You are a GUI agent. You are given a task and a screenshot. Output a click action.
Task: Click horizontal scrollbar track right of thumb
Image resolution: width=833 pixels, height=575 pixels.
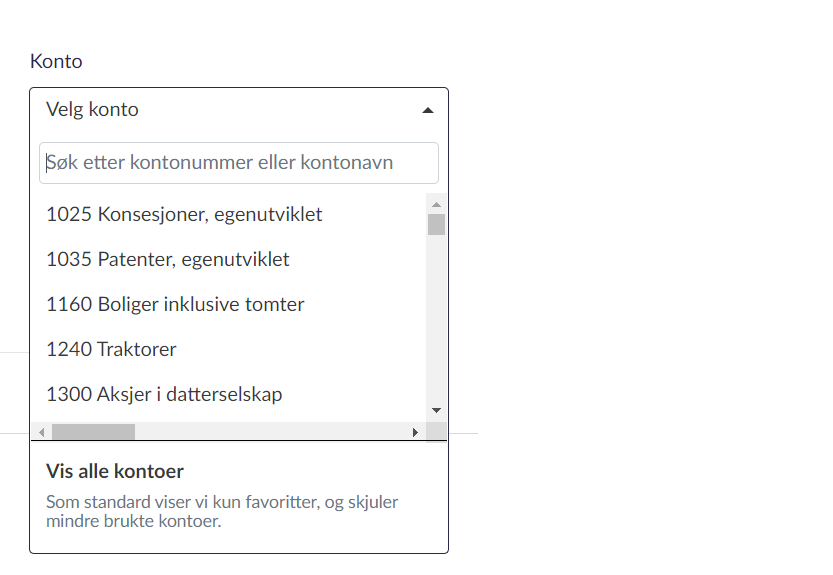point(270,432)
